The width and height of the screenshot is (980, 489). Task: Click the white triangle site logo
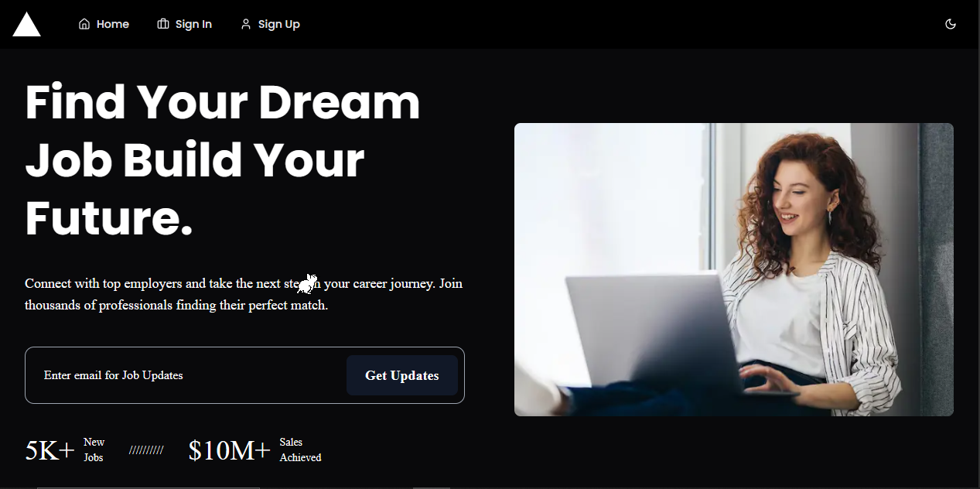point(26,24)
